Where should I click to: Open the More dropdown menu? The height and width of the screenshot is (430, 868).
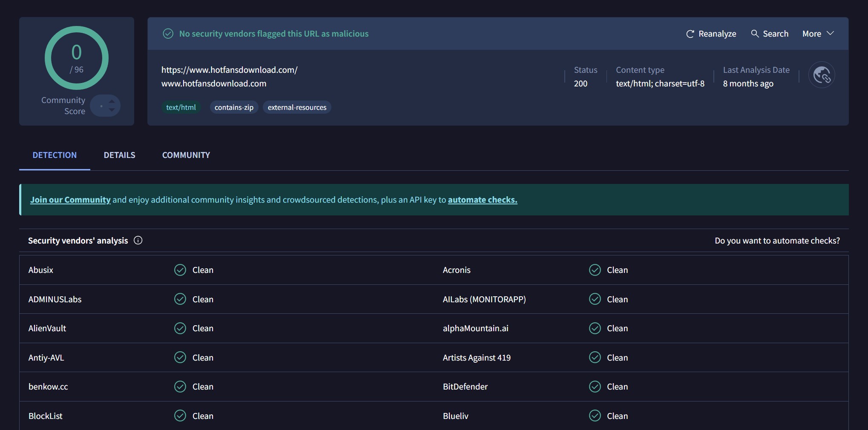pos(818,34)
